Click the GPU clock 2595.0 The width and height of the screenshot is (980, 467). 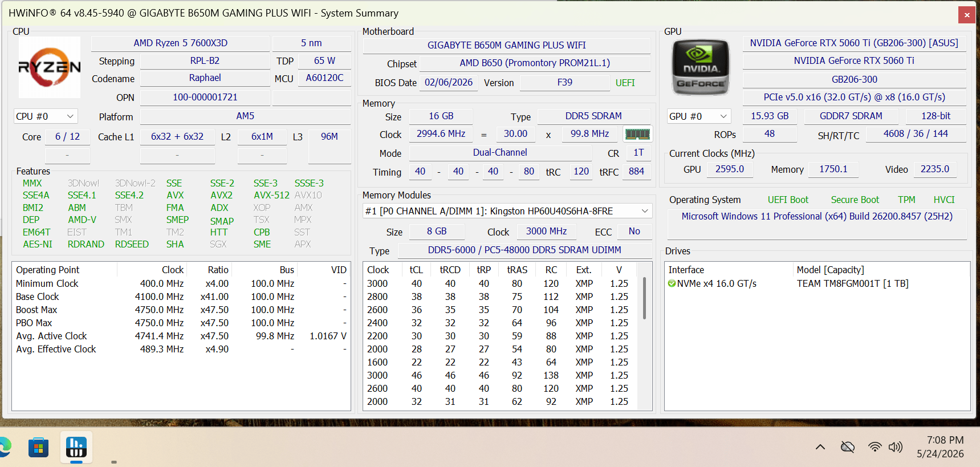(730, 169)
